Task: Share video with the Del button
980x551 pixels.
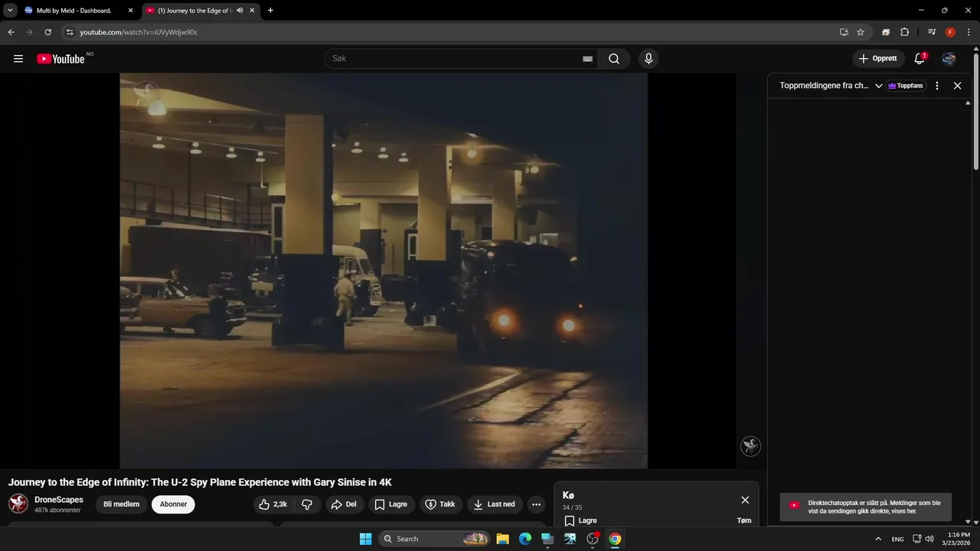Action: click(x=344, y=504)
